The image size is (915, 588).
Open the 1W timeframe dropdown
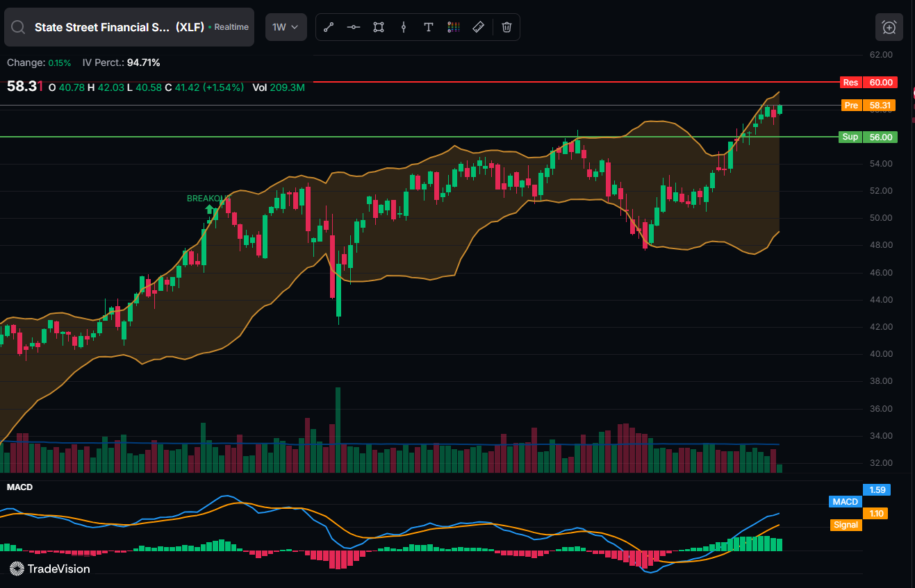pyautogui.click(x=286, y=27)
